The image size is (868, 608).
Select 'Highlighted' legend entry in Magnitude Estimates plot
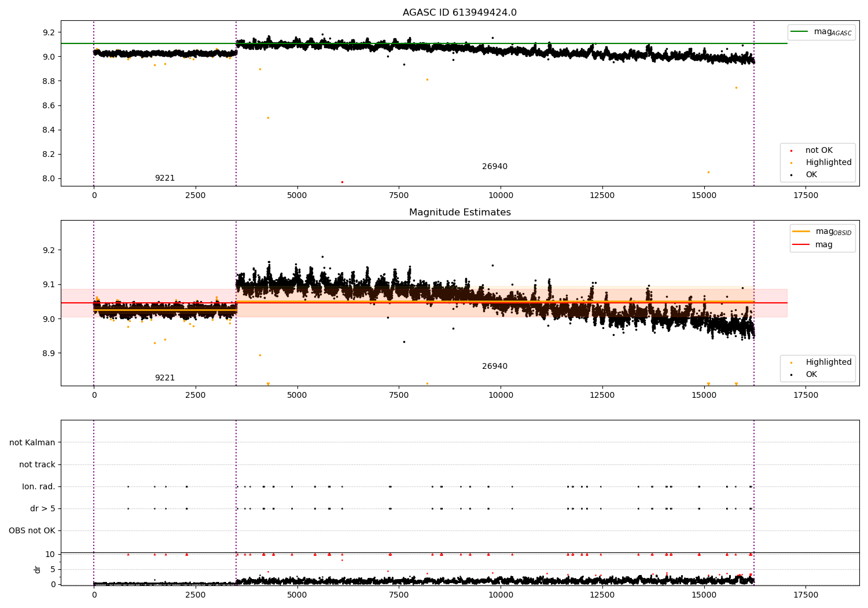[x=829, y=362]
